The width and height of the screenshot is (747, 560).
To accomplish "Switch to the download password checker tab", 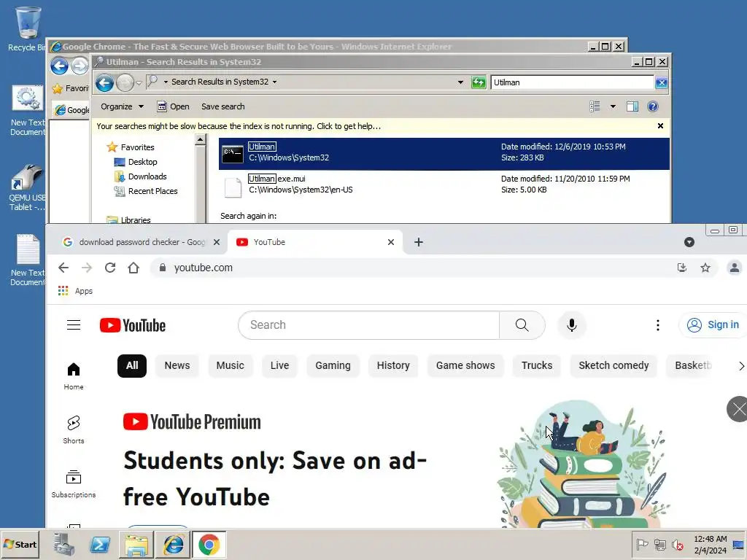I will 137,242.
